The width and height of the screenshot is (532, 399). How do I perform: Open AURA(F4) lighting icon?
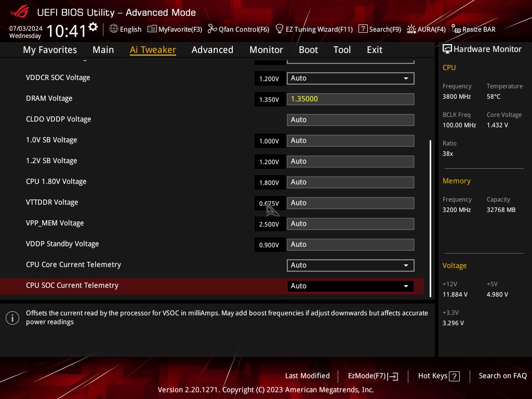pyautogui.click(x=411, y=29)
